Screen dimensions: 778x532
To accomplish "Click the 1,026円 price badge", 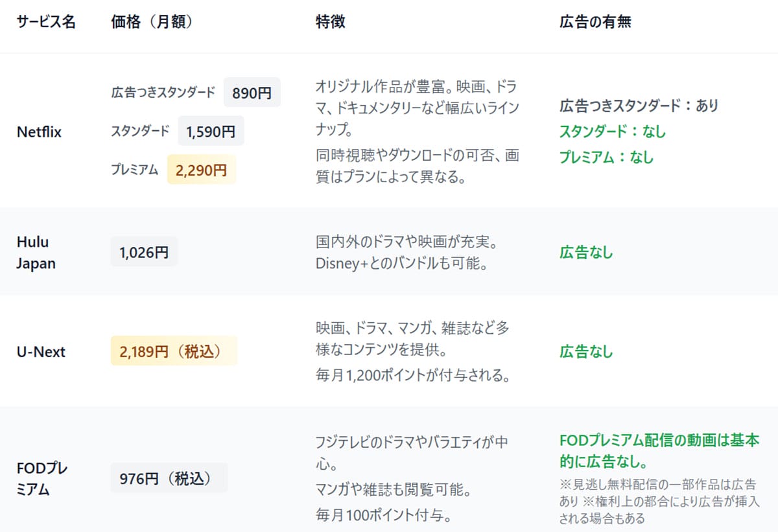I will point(144,251).
